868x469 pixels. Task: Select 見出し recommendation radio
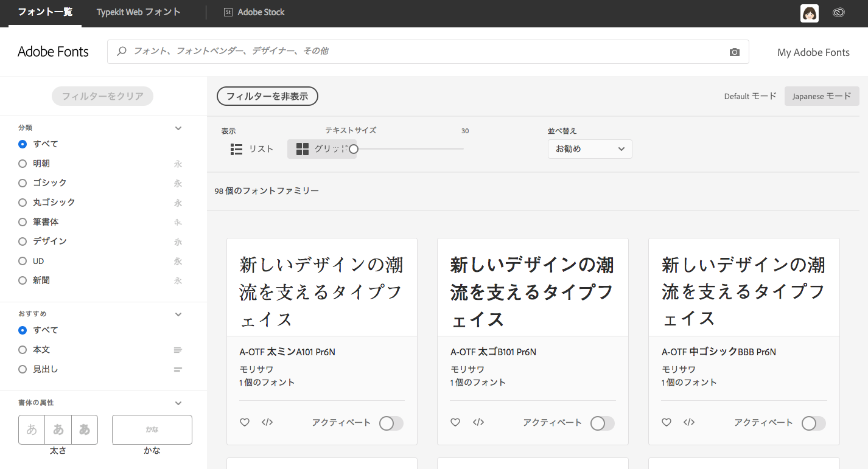coord(23,369)
